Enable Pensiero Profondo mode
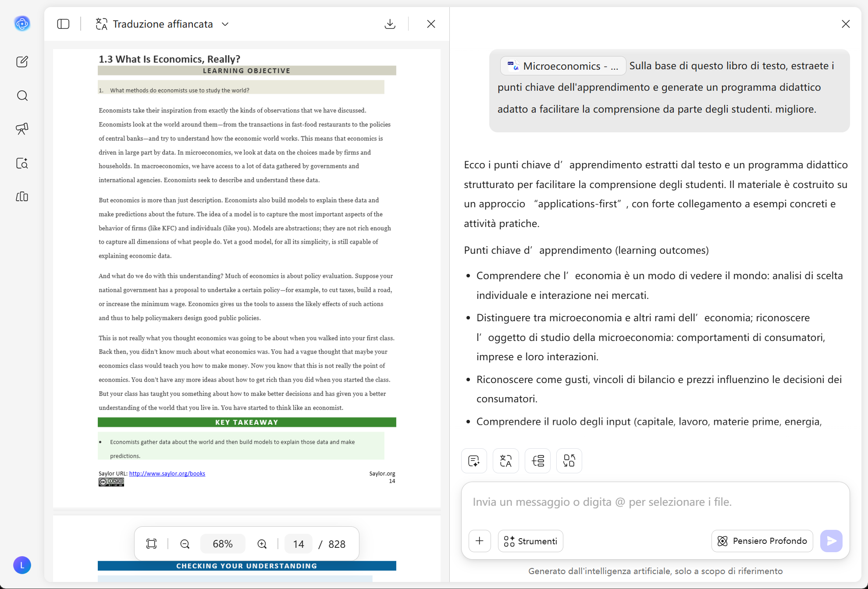The width and height of the screenshot is (868, 589). pos(762,541)
